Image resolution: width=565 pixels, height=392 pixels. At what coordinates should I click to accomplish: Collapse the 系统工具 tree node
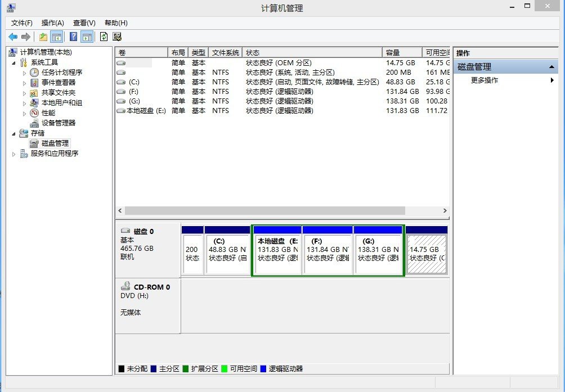click(x=14, y=62)
